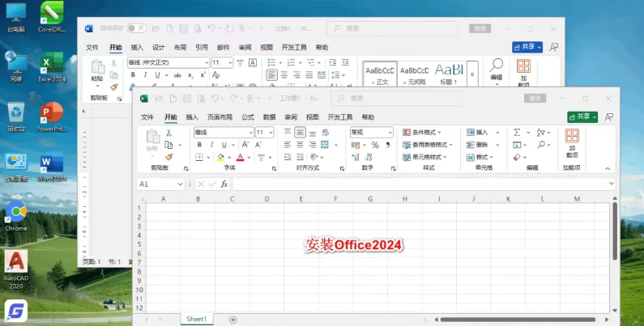Apply the red font color in Excel
This screenshot has width=644, height=326.
pos(241,157)
